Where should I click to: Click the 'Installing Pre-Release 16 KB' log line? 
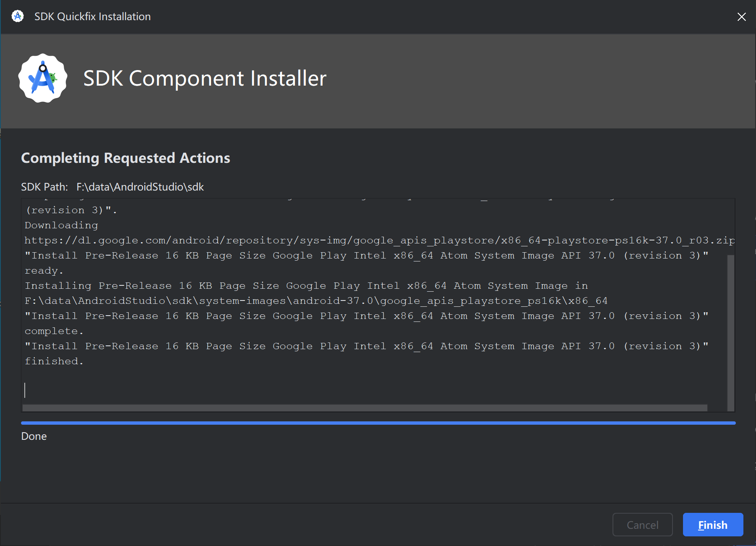point(306,286)
